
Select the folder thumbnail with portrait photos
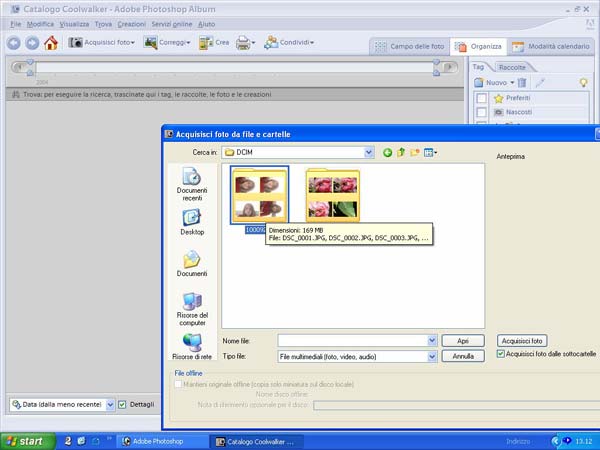click(x=259, y=195)
